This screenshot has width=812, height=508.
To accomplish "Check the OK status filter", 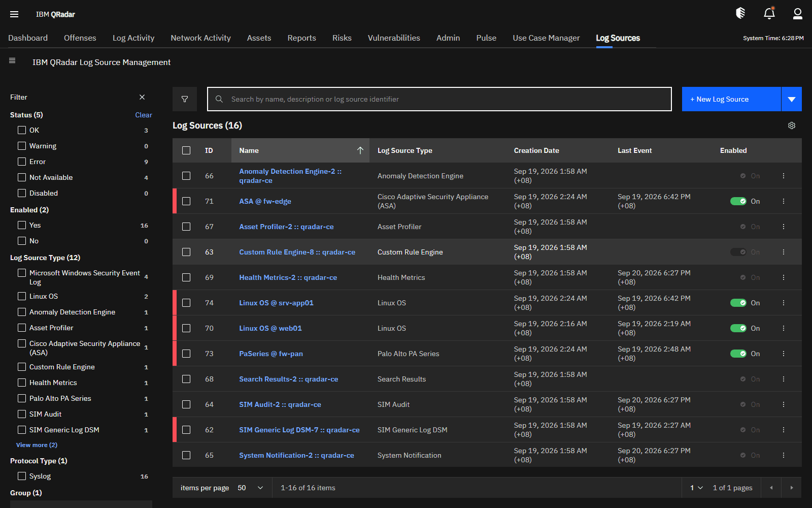I will tap(22, 130).
